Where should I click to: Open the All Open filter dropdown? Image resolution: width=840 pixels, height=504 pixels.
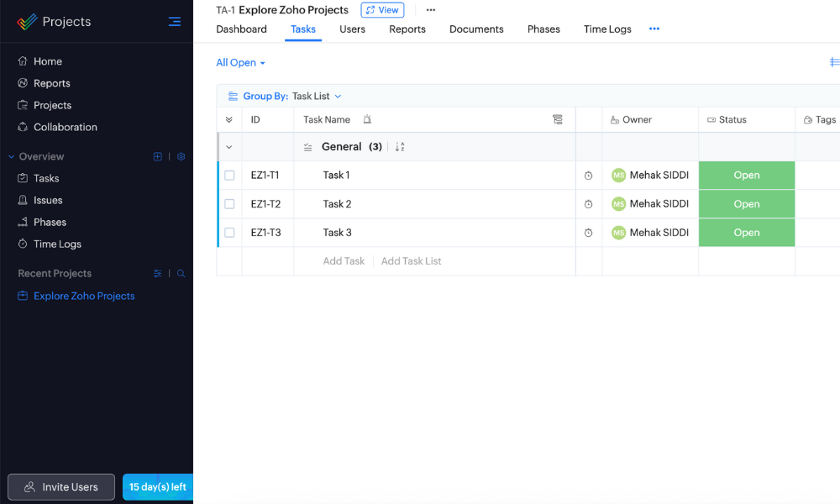pyautogui.click(x=240, y=63)
